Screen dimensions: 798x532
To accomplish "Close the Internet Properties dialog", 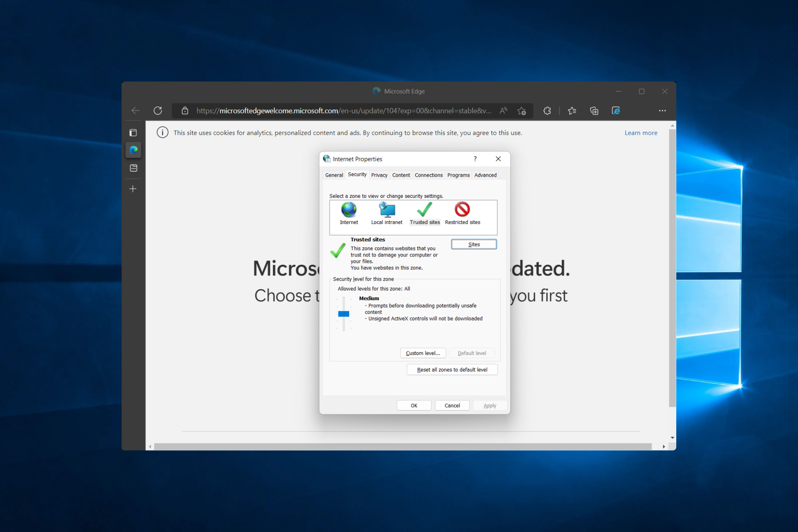I will pos(498,159).
